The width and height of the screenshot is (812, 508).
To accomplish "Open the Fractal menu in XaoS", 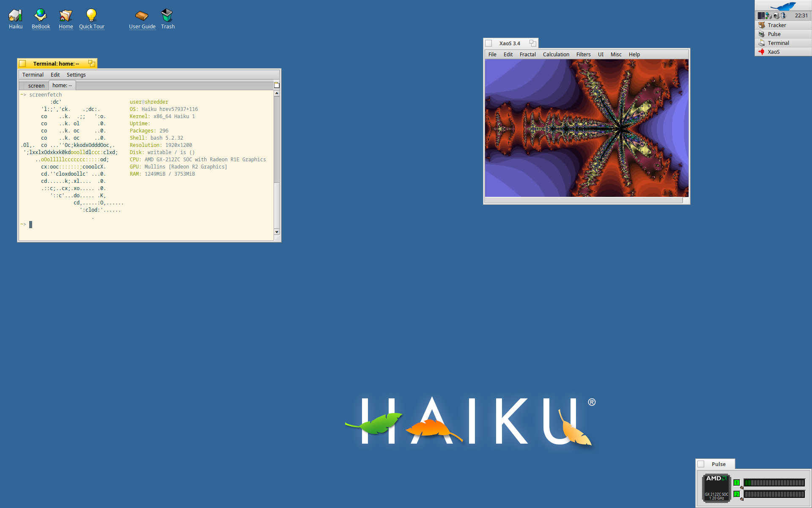I will 527,54.
